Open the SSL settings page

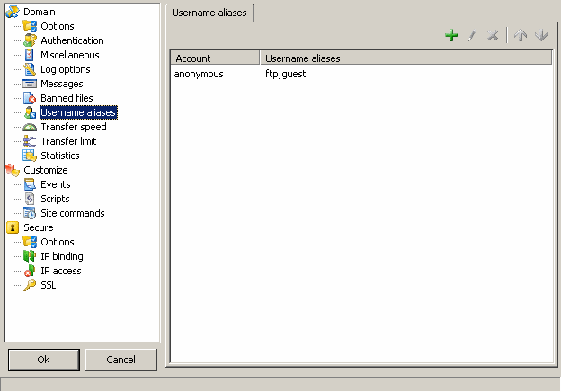[x=49, y=285]
